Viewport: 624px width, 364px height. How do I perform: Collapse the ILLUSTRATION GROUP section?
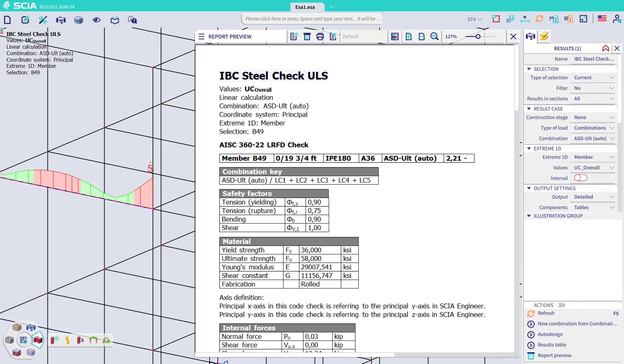click(x=529, y=216)
